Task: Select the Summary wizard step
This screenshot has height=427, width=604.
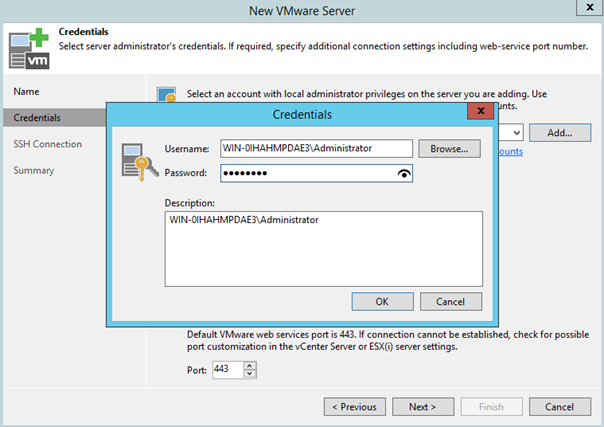Action: click(x=34, y=170)
